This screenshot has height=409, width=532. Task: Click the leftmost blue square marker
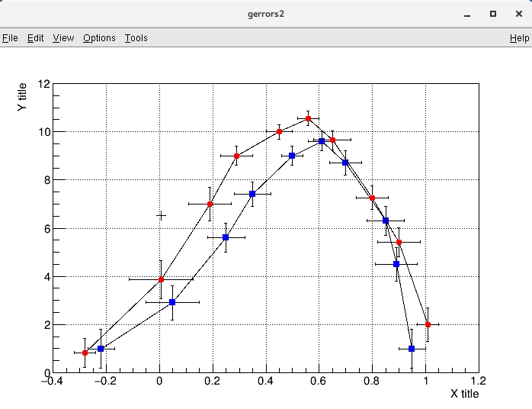coord(101,349)
